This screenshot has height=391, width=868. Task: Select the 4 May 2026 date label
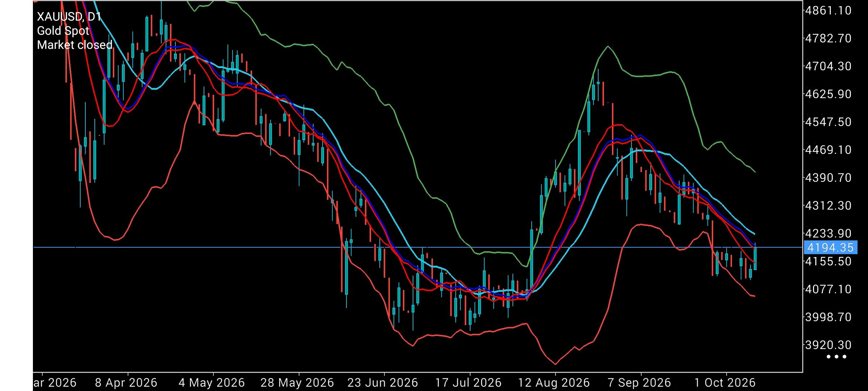(x=212, y=383)
